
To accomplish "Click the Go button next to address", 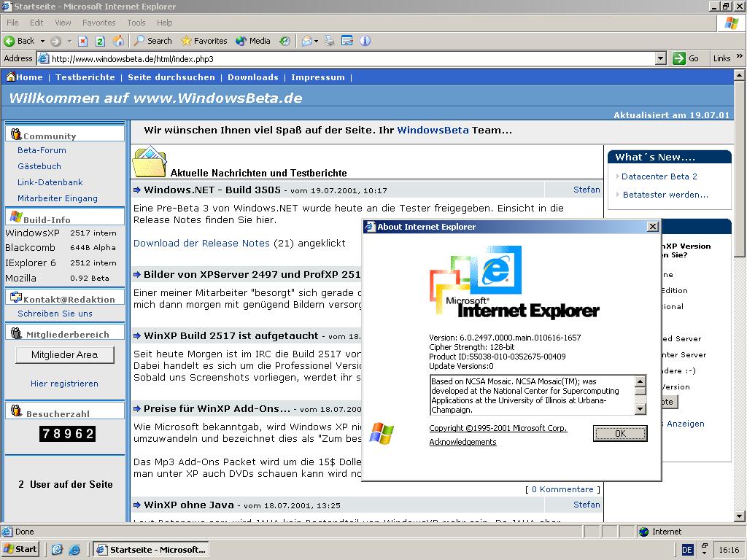I will point(686,58).
